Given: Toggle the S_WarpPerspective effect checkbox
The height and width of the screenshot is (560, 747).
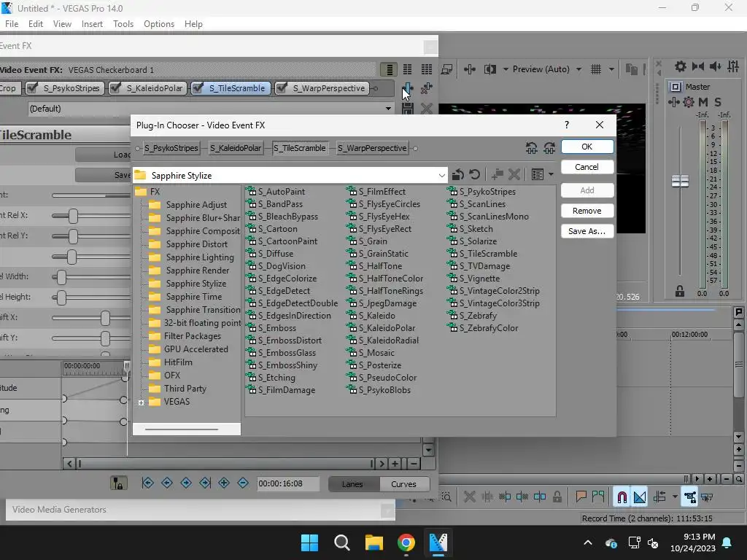Looking at the screenshot, I should [282, 88].
